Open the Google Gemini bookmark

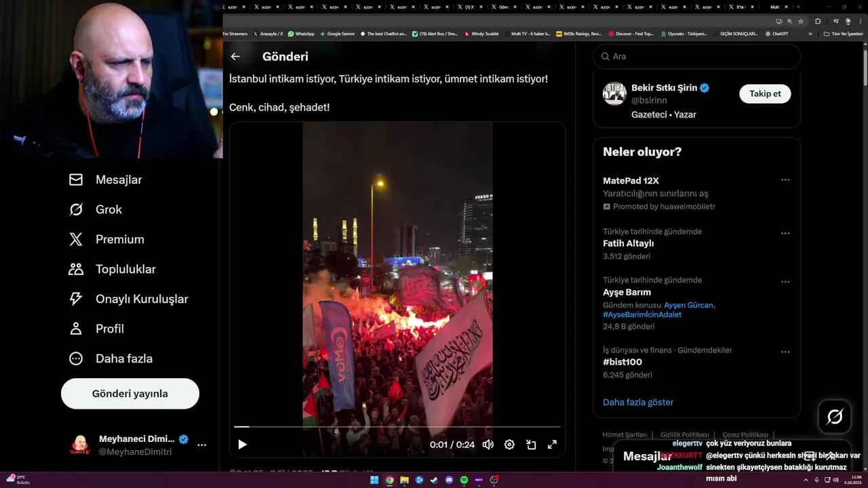[337, 33]
